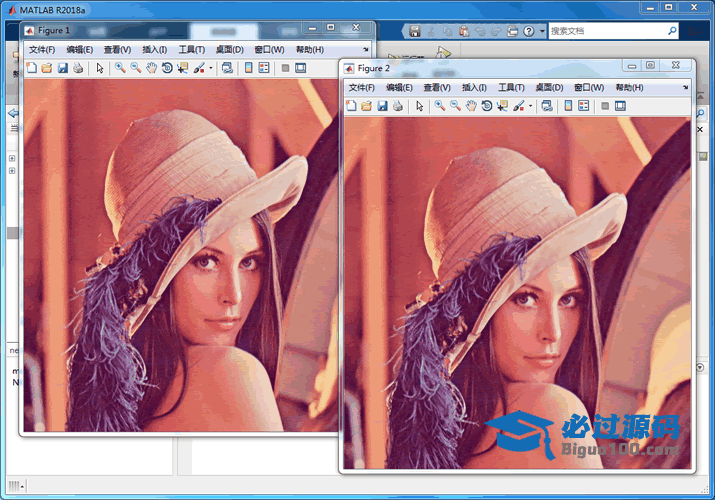This screenshot has width=715, height=500.
Task: Click Open file icon in Figure 1
Action: (x=46, y=68)
